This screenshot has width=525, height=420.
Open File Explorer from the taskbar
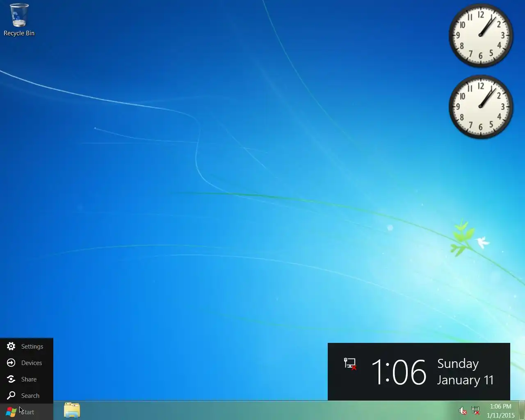72,410
